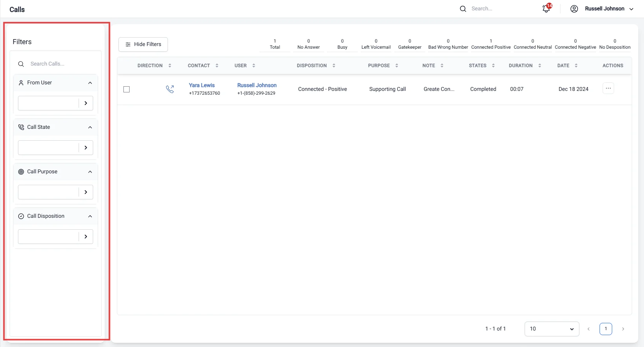Select the Total calls tab

click(275, 44)
